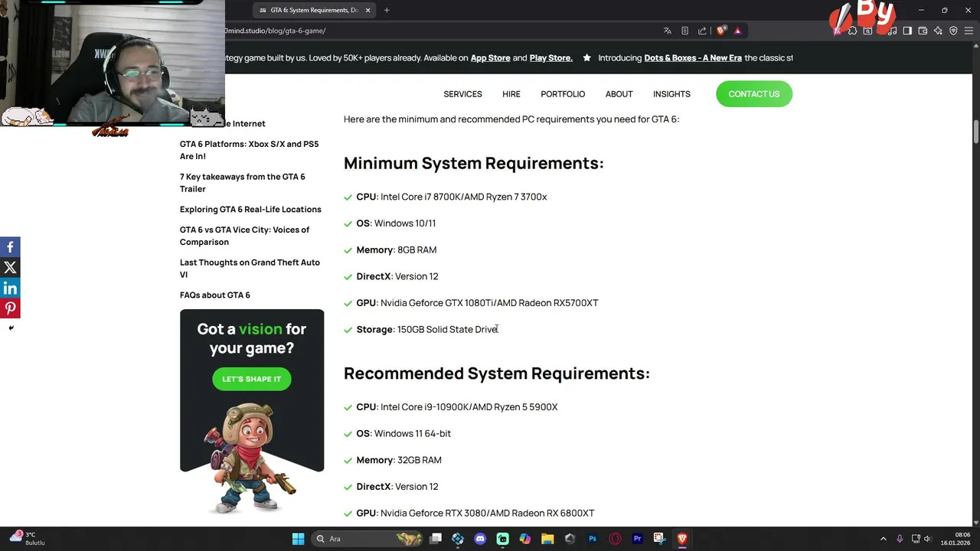
Task: Click the Nvidia Geforce GTX 1080Ti GPU line
Action: (x=477, y=303)
